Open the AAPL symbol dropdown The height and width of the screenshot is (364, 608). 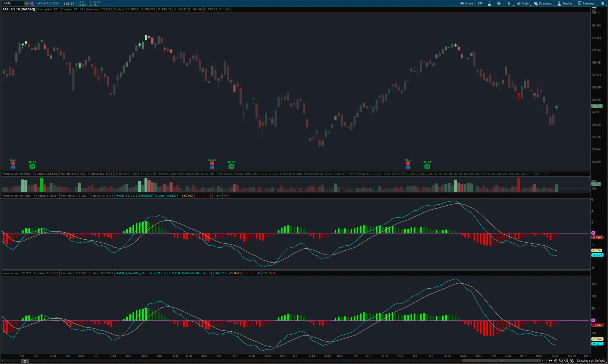coord(26,3)
